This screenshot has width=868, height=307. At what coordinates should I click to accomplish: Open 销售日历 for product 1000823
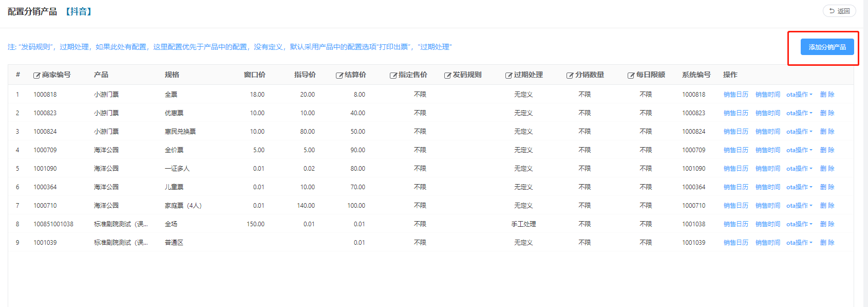point(735,113)
